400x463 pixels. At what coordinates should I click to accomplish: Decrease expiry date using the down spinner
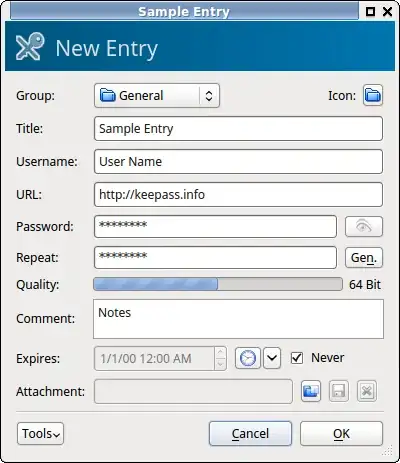pos(220,364)
